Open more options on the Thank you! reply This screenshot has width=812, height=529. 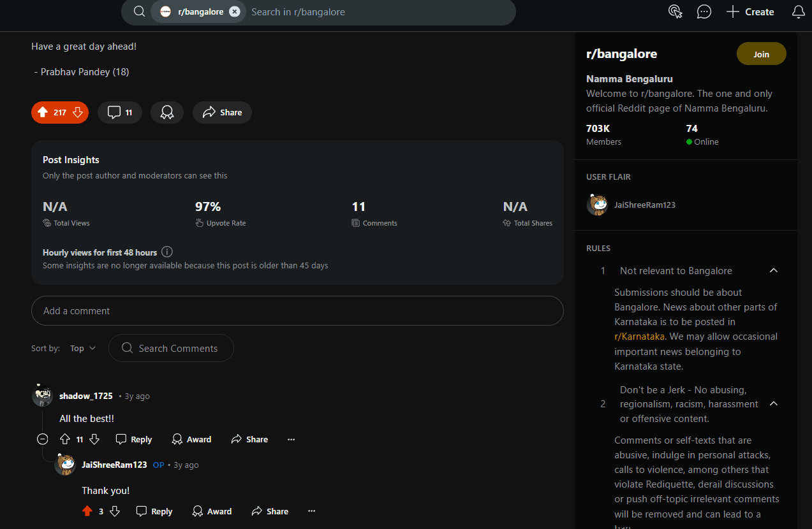(x=312, y=511)
